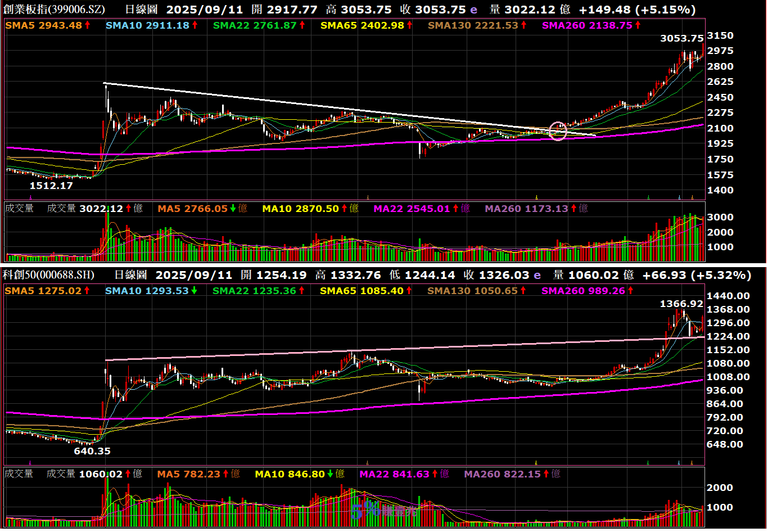Click the green down arrow beside MA5 2766.05
This screenshot has height=532, width=768.
pos(233,209)
